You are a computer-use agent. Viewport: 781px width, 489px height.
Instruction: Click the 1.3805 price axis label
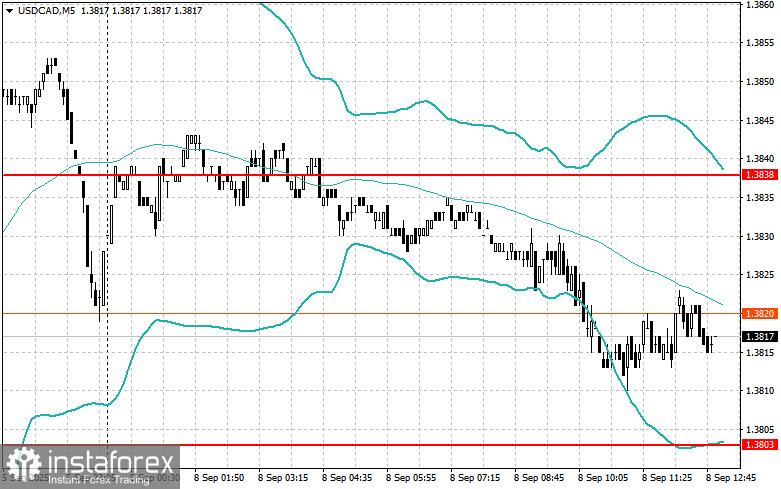click(760, 430)
